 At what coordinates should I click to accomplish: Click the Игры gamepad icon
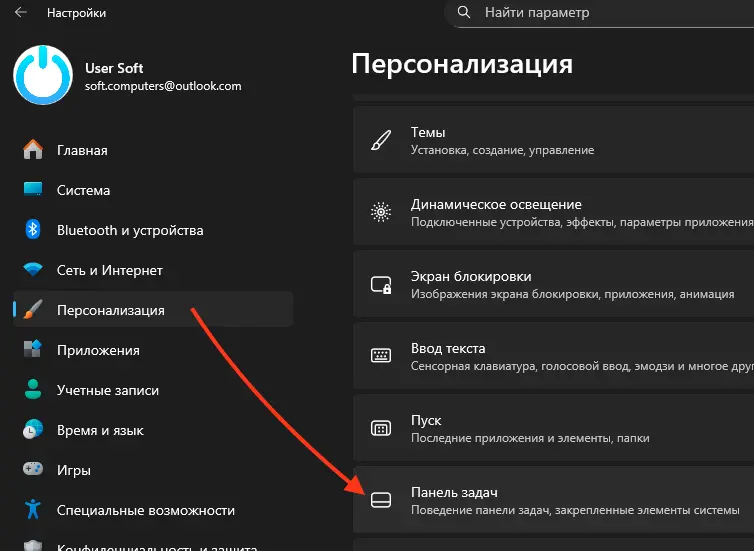(33, 470)
